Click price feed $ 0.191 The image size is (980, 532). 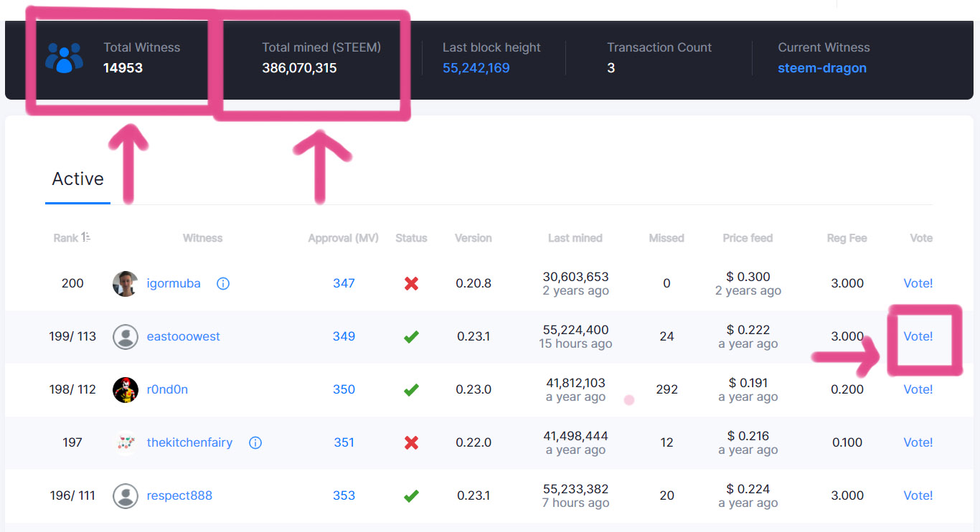748,383
